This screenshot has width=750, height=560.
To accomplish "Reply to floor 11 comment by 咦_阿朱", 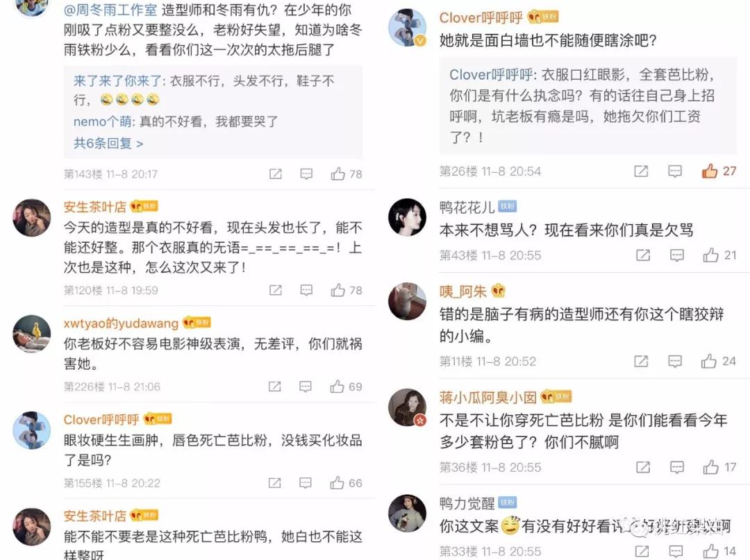I will (x=675, y=362).
